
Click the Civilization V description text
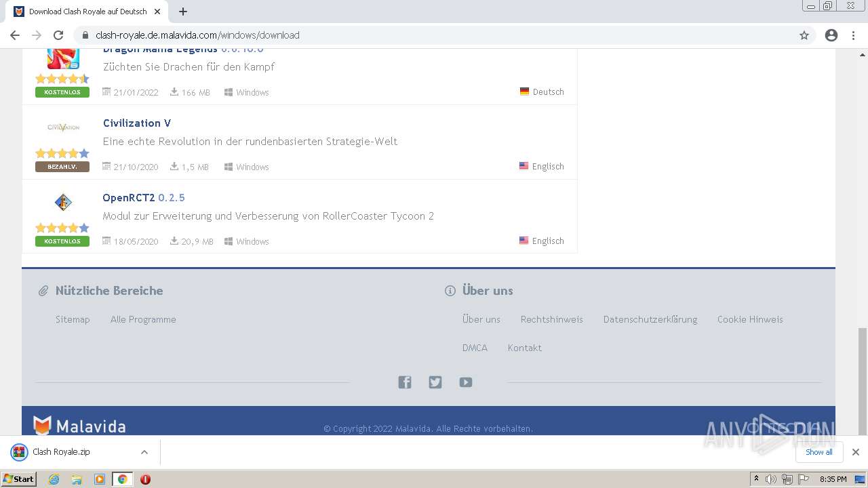tap(250, 142)
